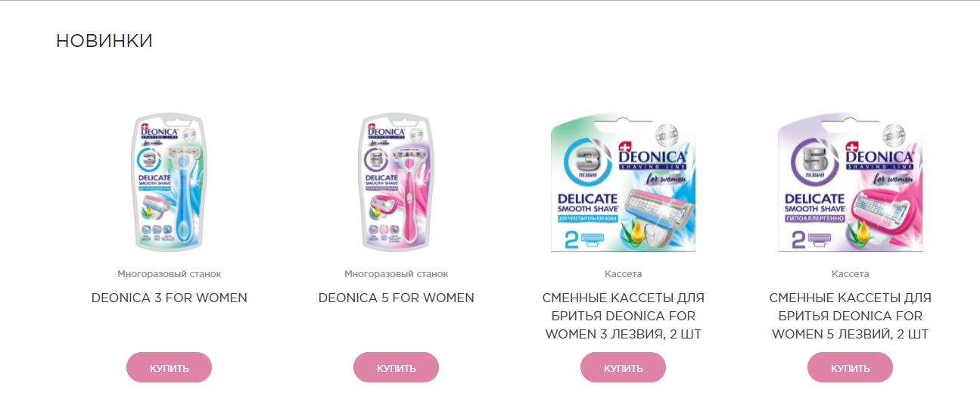Open the 5 лезвий replacement cassettes title link
Image resolution: width=980 pixels, height=418 pixels.
850,316
